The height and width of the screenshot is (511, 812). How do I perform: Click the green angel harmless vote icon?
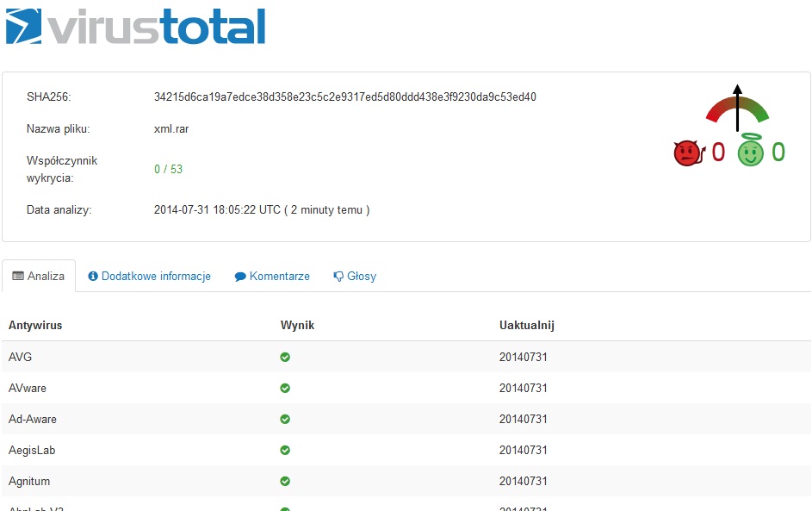click(751, 150)
